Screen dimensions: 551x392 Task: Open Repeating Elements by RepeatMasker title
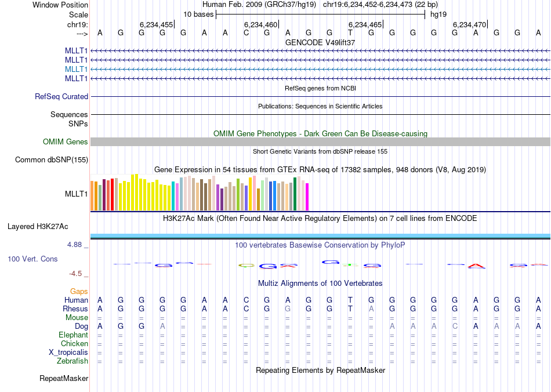click(320, 371)
